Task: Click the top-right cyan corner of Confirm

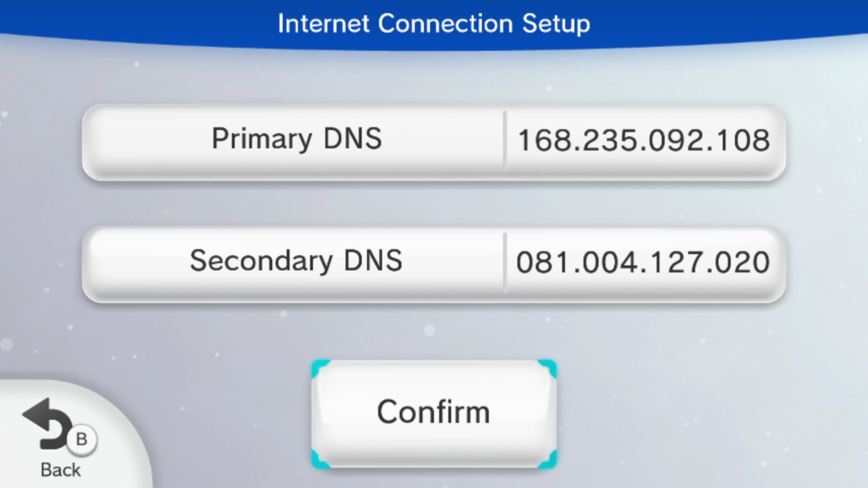Action: pyautogui.click(x=547, y=369)
